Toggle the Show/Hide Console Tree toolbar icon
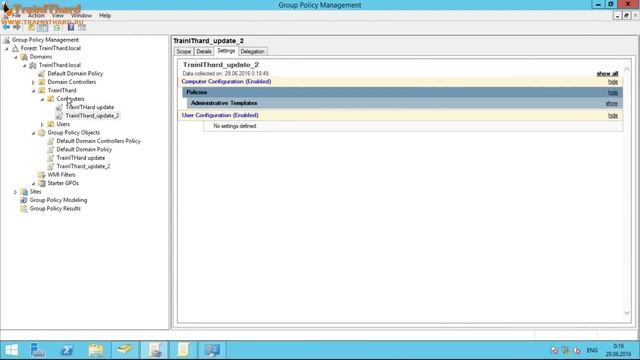 tap(42, 27)
